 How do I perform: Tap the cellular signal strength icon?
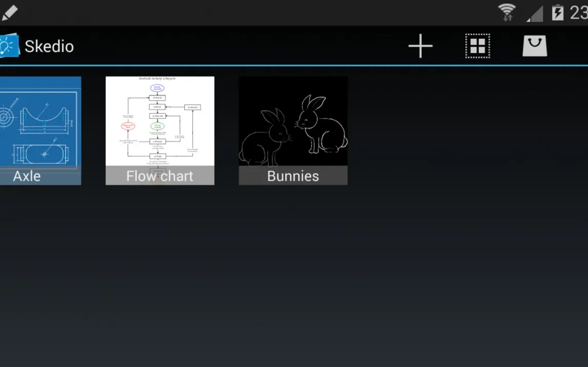[x=535, y=13]
